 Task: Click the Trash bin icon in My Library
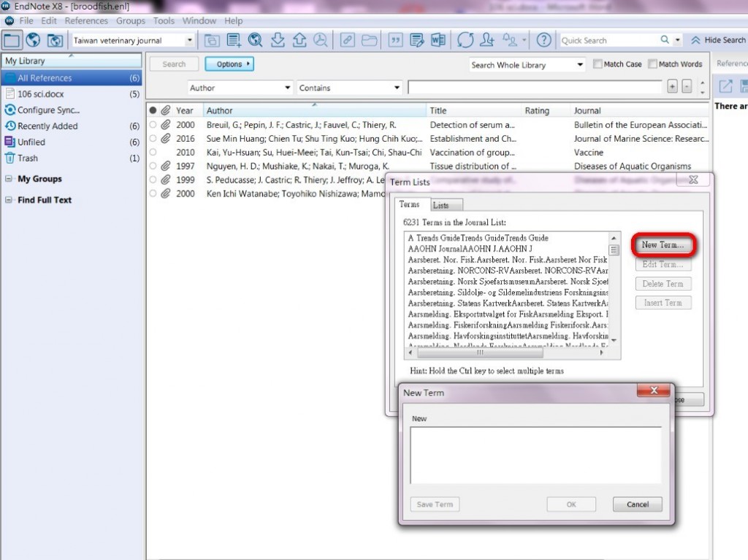[10, 158]
